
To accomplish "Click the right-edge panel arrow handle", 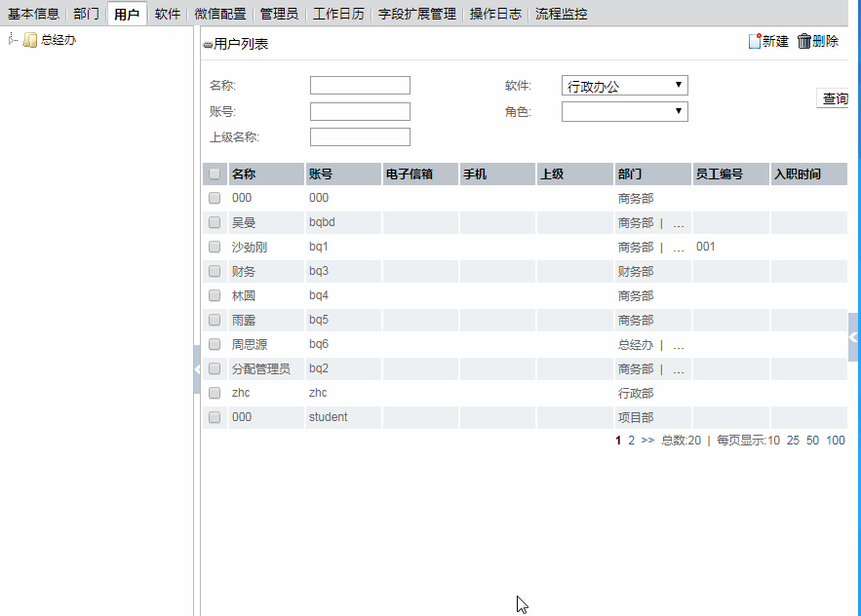I will 853,336.
